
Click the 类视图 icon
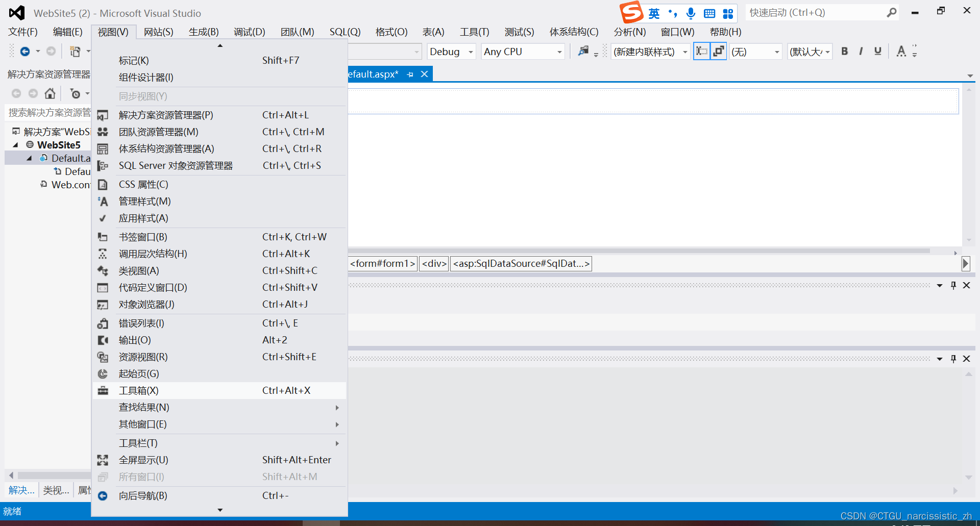[103, 270]
